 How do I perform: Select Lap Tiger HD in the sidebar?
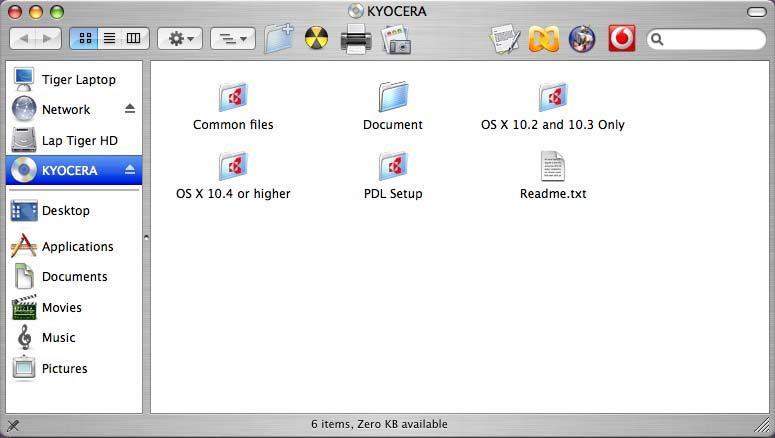click(x=74, y=140)
